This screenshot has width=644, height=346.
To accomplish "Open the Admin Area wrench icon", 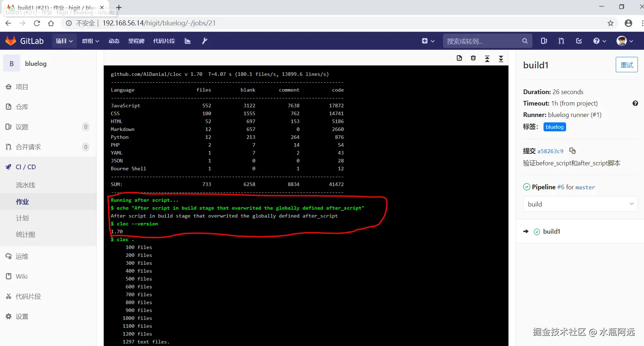I will click(204, 41).
